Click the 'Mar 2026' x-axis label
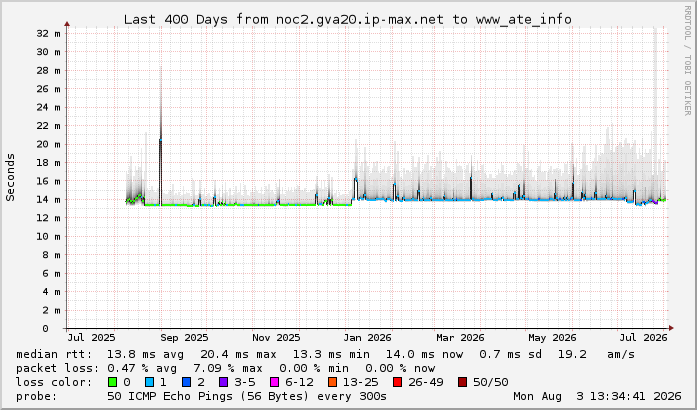The width and height of the screenshot is (697, 410). (x=460, y=338)
